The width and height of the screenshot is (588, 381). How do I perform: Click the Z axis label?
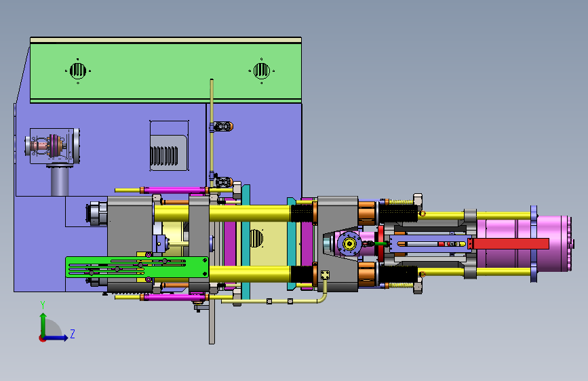[x=73, y=334]
